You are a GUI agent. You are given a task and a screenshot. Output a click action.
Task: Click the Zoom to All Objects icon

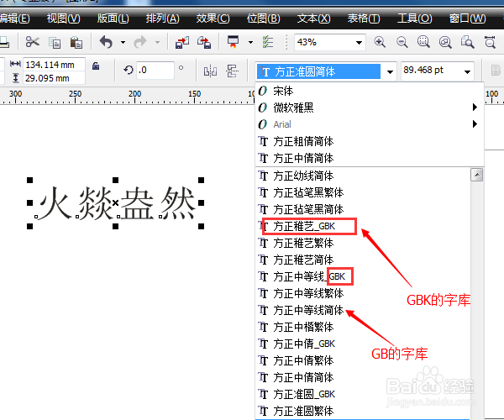click(445, 42)
